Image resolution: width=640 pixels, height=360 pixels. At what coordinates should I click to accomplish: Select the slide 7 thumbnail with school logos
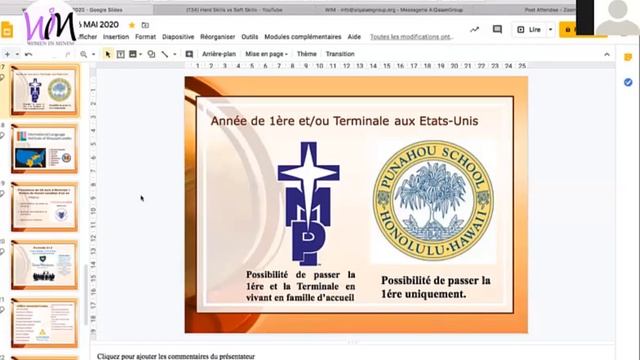(44, 90)
